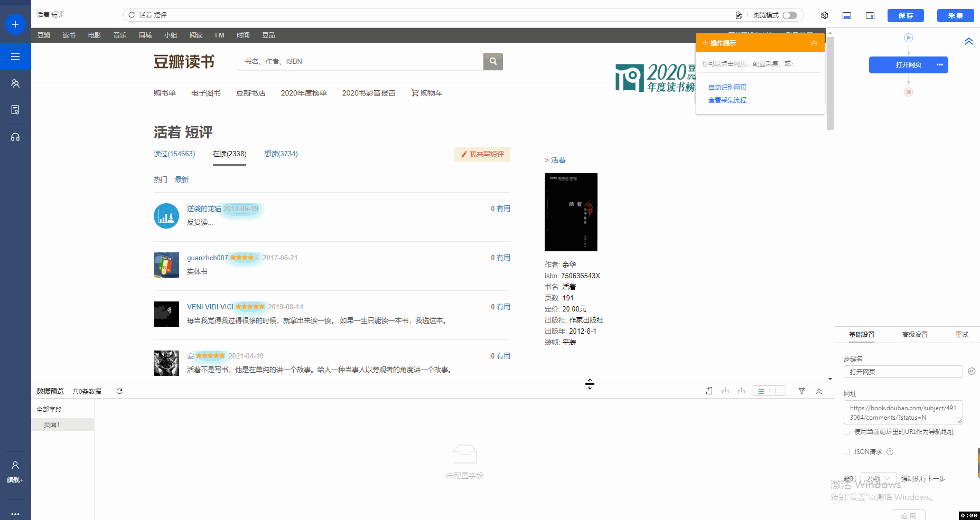Viewport: 980px width, 520px height.
Task: Click the shopping cart 购物车 link
Action: (x=427, y=93)
